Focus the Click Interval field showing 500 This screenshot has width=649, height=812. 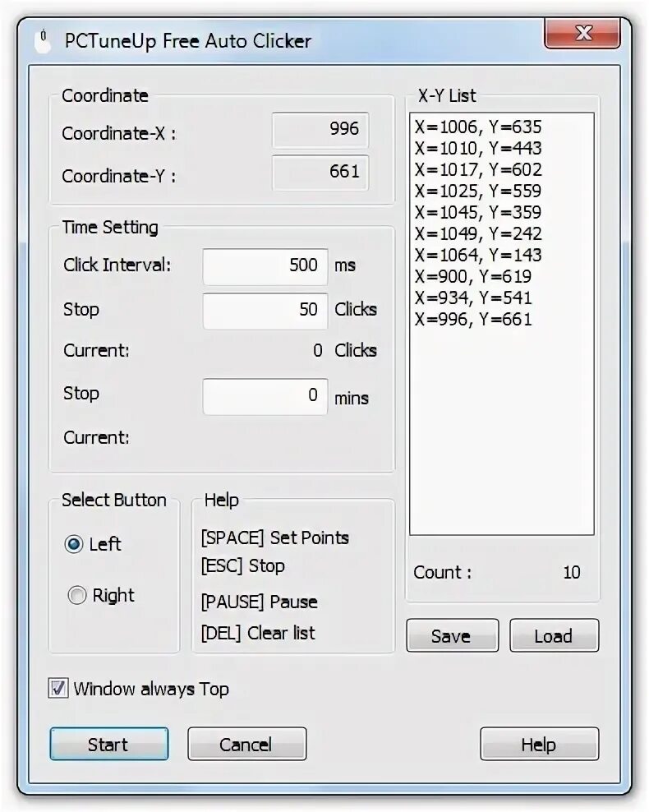[x=265, y=266]
